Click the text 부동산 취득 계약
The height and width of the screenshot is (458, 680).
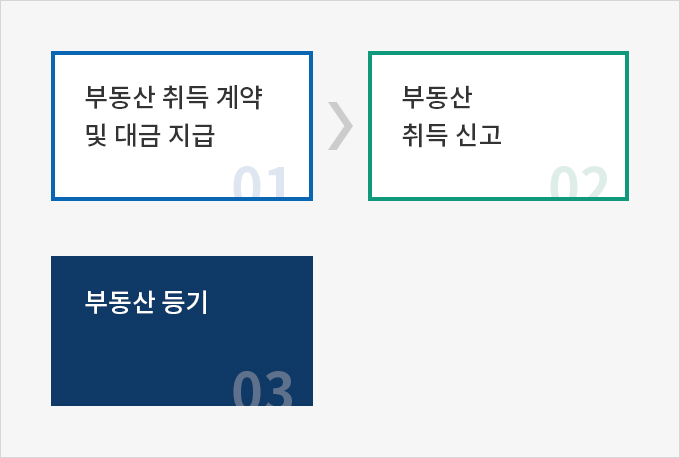[x=173, y=97]
